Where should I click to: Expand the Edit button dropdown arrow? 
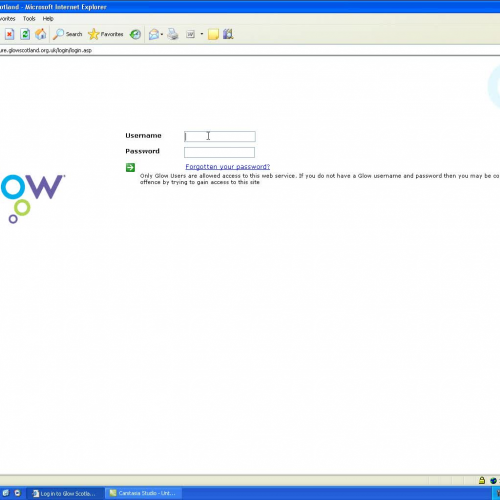[202, 34]
